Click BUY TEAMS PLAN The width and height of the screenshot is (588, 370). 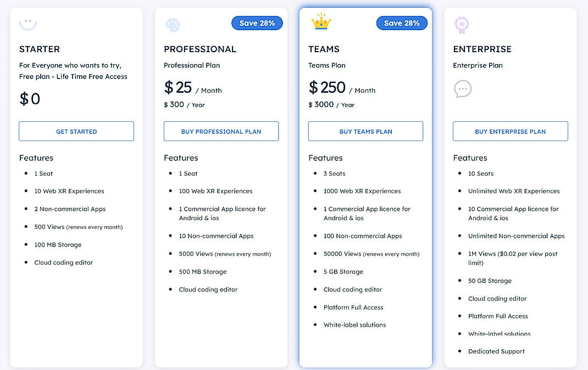pos(365,131)
